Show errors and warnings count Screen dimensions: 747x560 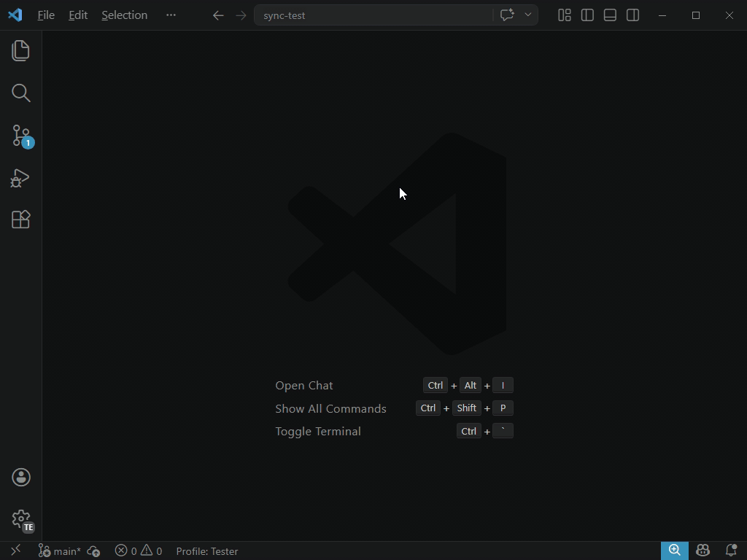click(x=139, y=551)
